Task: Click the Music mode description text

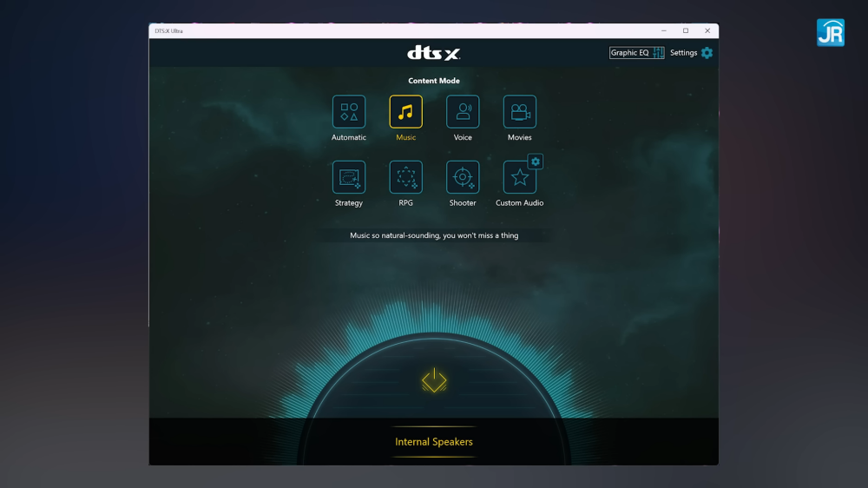Action: tap(434, 235)
